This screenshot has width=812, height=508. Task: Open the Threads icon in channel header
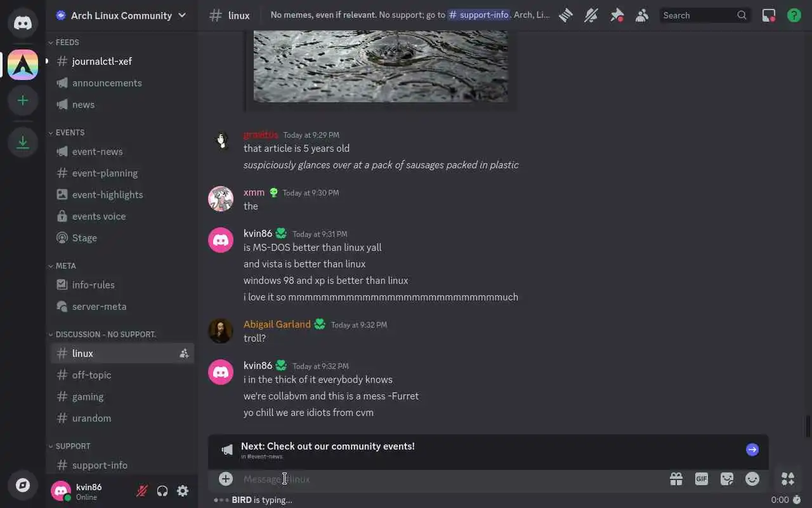coord(565,15)
